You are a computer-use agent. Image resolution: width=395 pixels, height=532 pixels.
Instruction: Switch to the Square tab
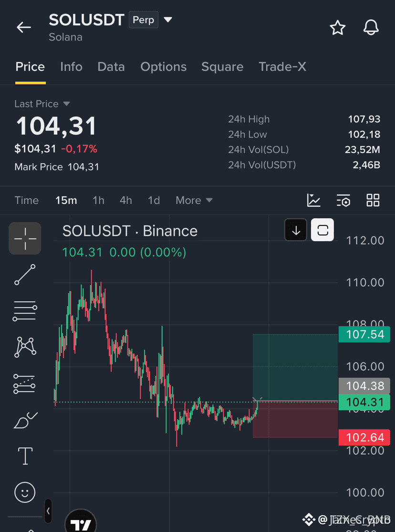(x=222, y=67)
